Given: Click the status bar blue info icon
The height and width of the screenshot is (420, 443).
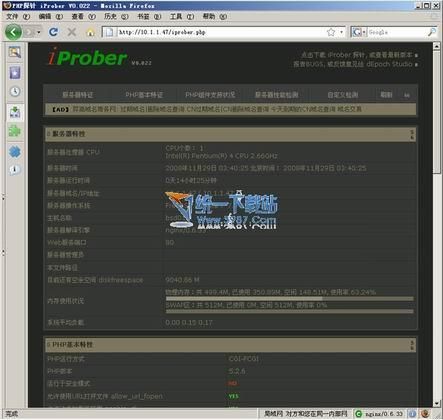Looking at the screenshot, I should 412,414.
